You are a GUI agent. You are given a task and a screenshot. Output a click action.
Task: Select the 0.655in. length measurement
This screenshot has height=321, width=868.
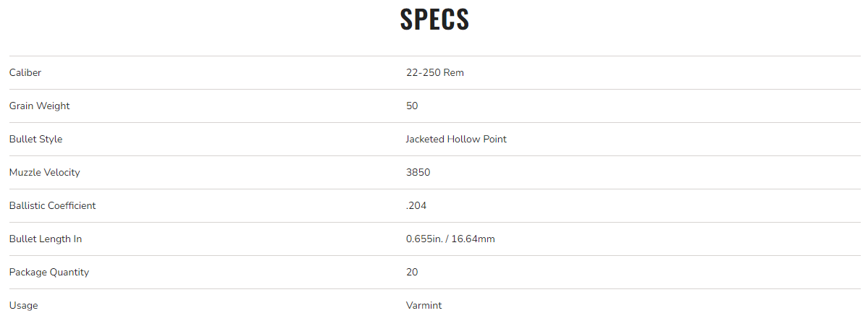coord(424,239)
